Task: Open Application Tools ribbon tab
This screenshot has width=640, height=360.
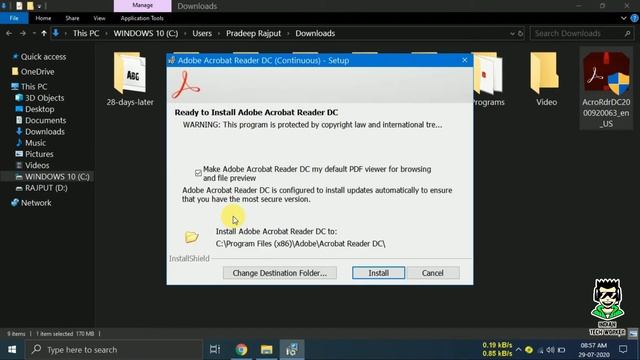Action: [x=142, y=18]
